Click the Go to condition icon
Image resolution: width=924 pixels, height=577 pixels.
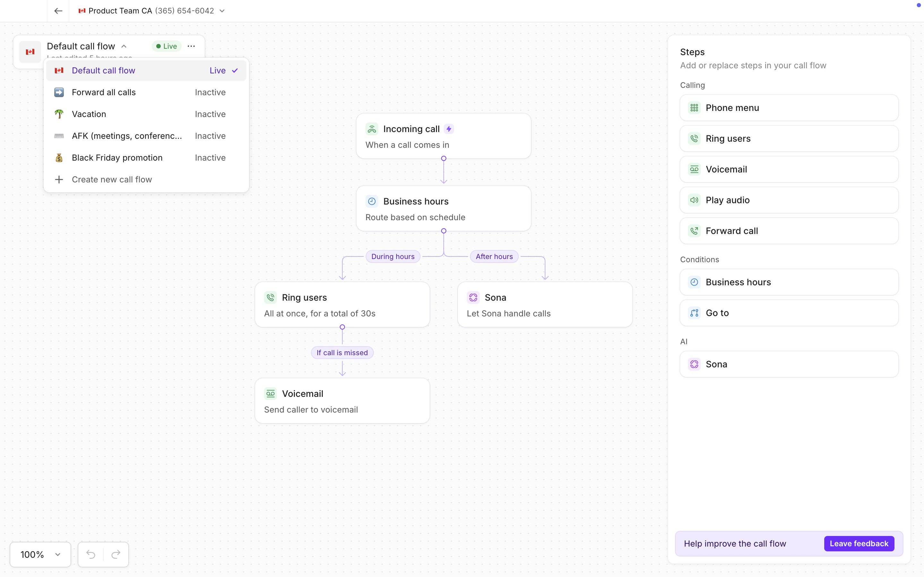click(694, 313)
